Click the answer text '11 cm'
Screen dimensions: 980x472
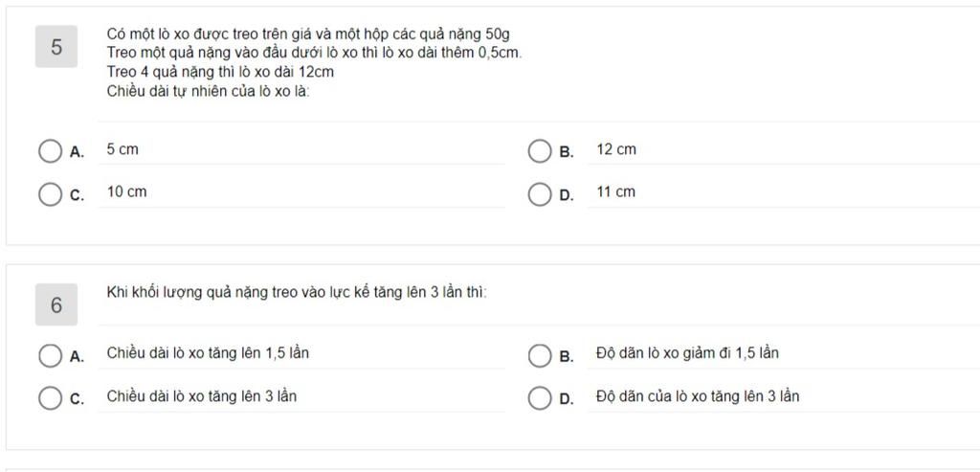(615, 192)
